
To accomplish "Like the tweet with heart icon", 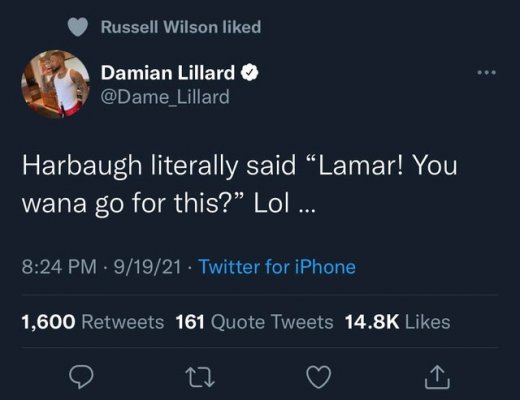I will (319, 377).
